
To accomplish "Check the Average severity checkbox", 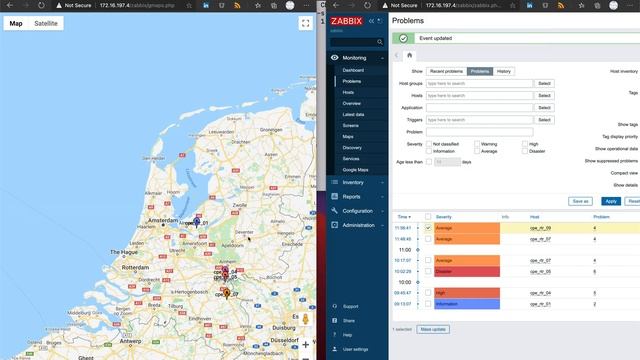I will [x=477, y=151].
